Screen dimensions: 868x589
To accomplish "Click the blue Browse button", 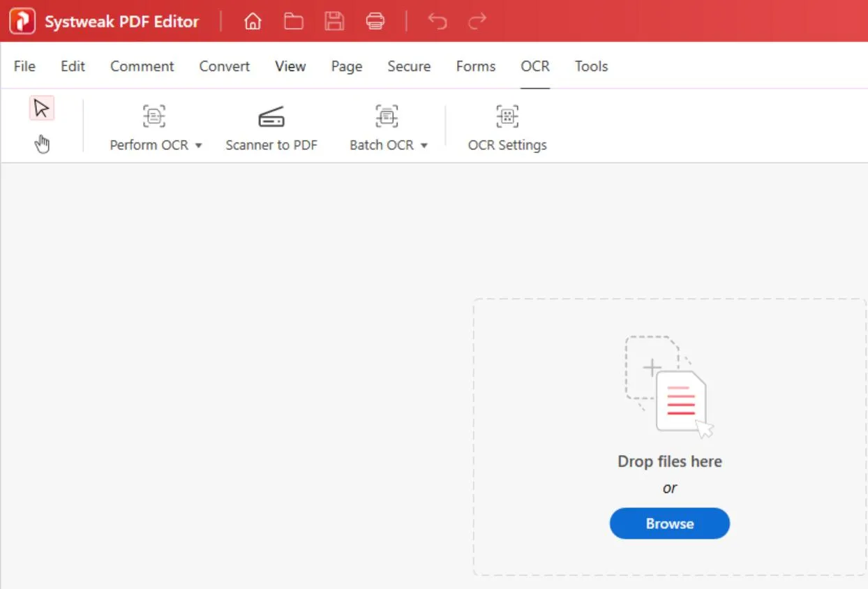I will 669,523.
